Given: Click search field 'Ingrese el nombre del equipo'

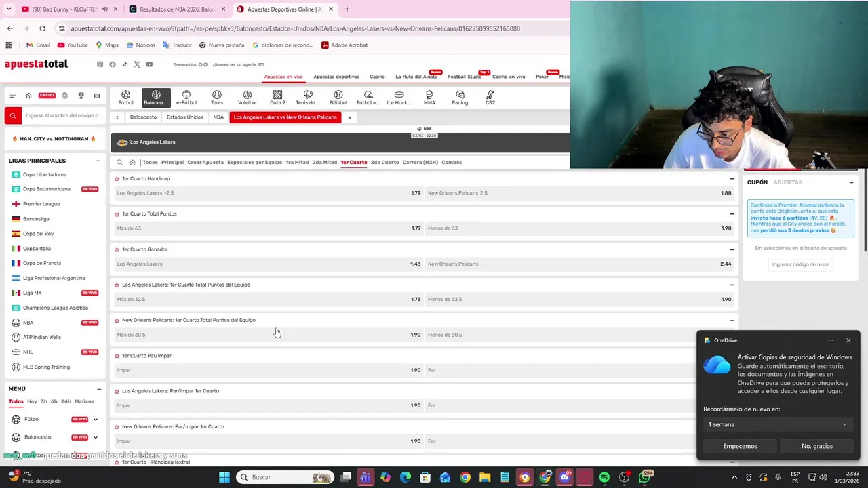Looking at the screenshot, I should 64,116.
